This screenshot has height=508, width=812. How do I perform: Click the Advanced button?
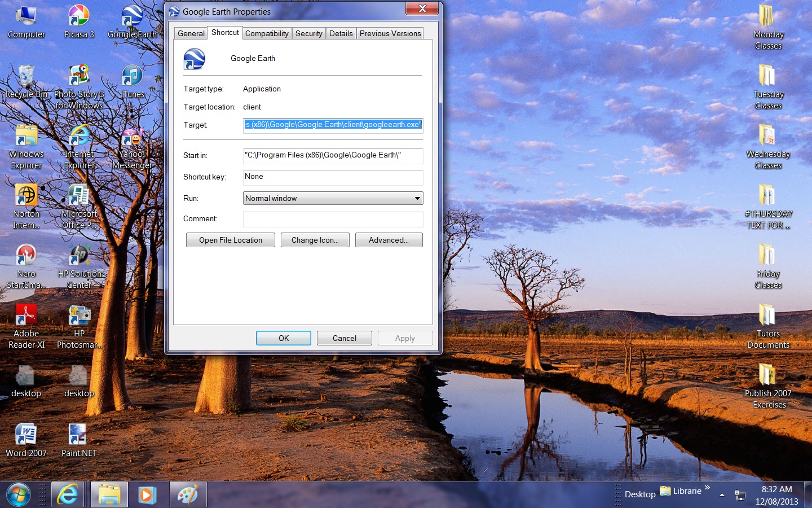[x=389, y=240]
